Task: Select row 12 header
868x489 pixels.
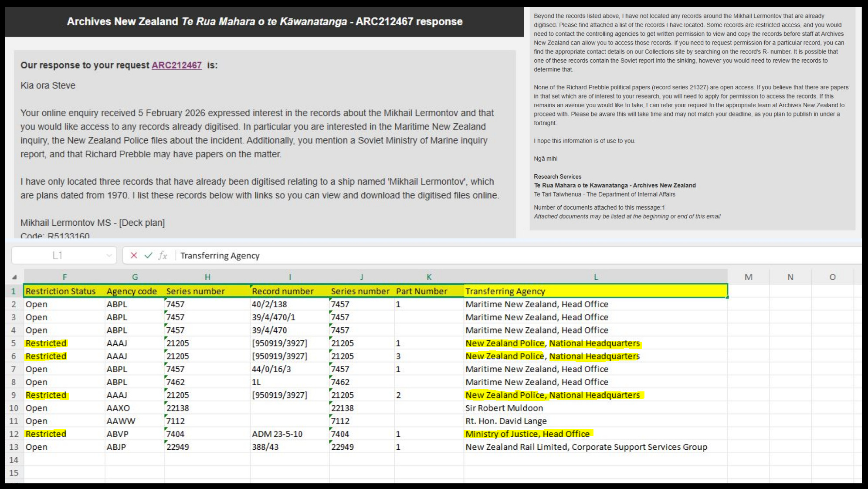Action: click(x=14, y=434)
